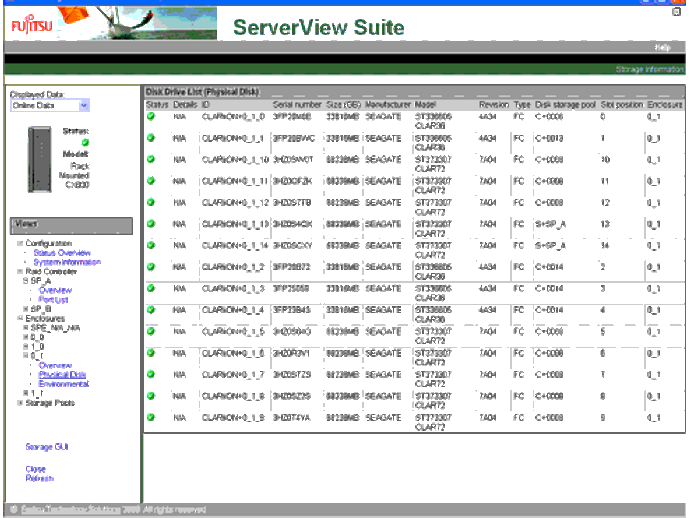Click status icon for disk CLARiiON+0_1_4
Screen dimensions: 690x518
click(151, 310)
